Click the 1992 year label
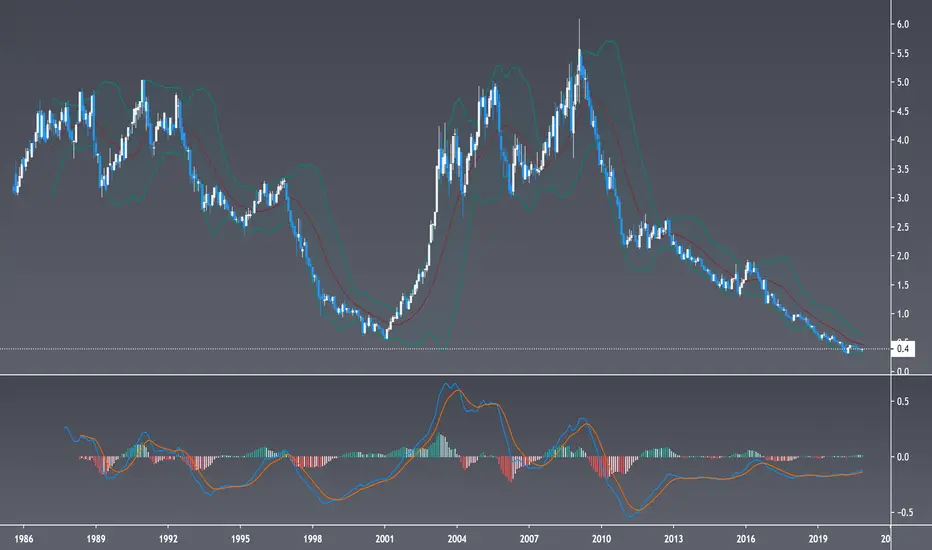 coord(168,539)
